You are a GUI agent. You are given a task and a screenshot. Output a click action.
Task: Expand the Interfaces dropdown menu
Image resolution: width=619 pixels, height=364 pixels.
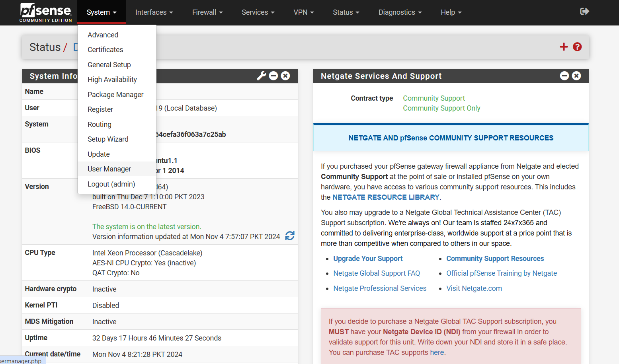[154, 12]
